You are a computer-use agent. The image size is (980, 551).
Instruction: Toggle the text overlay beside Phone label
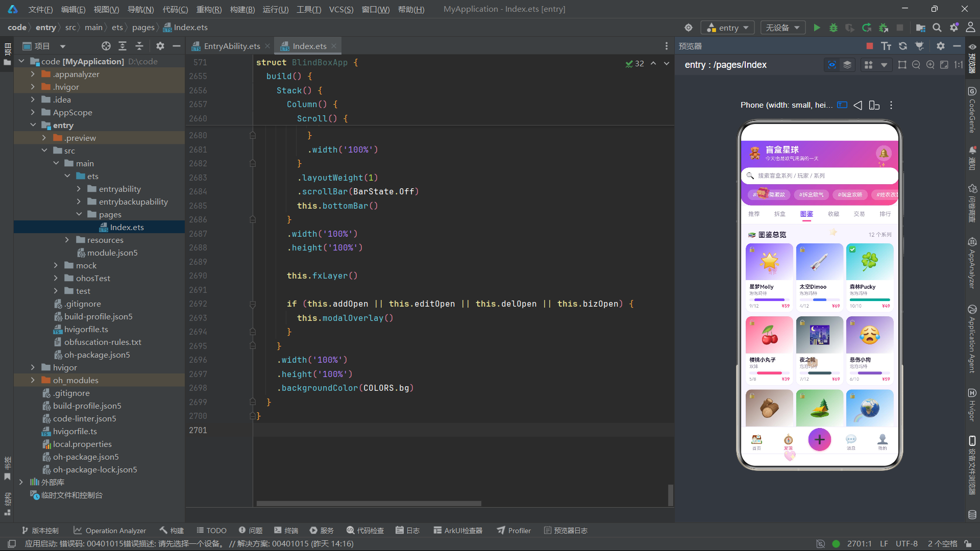coord(842,105)
